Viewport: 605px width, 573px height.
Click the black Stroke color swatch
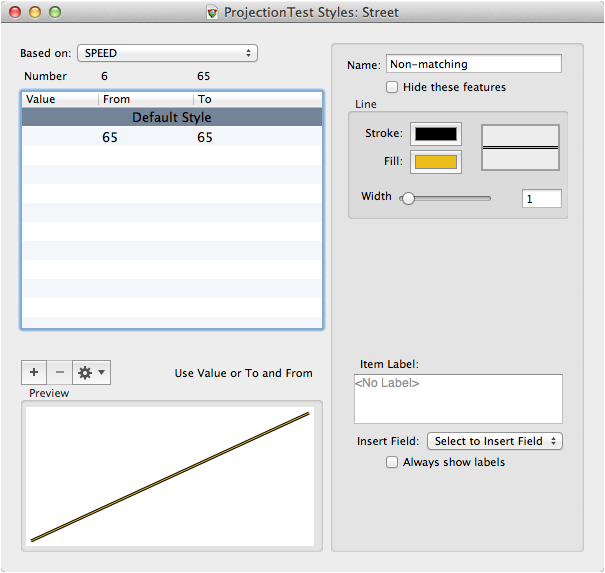436,134
